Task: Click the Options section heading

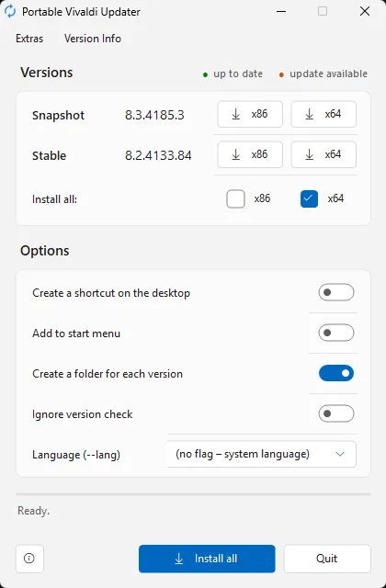Action: coord(45,251)
